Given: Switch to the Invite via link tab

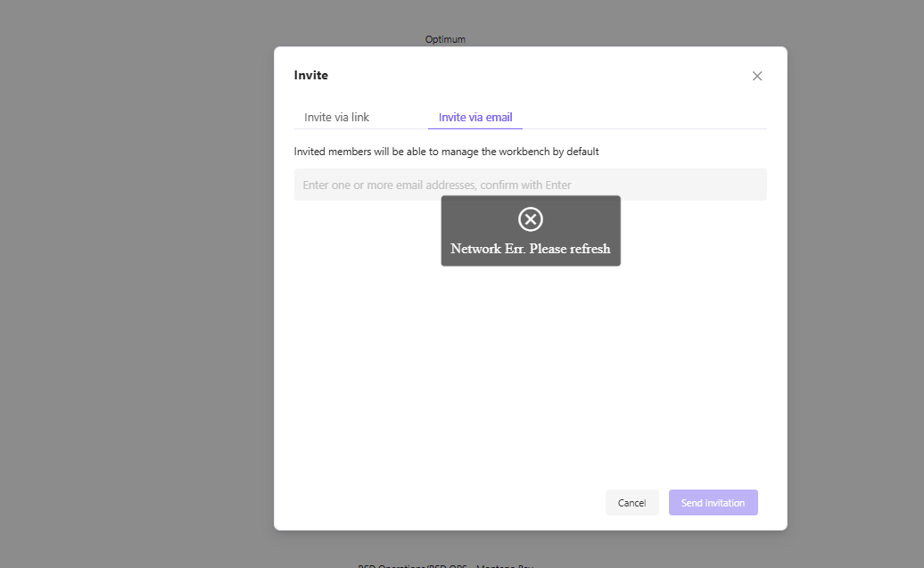Looking at the screenshot, I should (x=336, y=117).
